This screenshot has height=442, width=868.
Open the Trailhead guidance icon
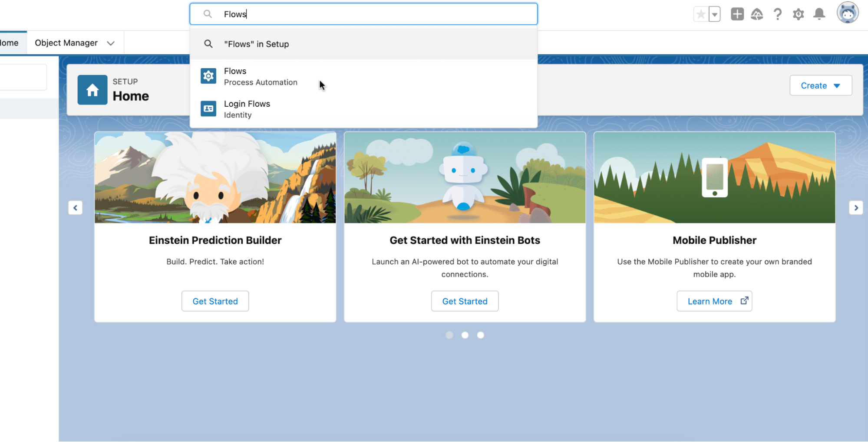[757, 14]
